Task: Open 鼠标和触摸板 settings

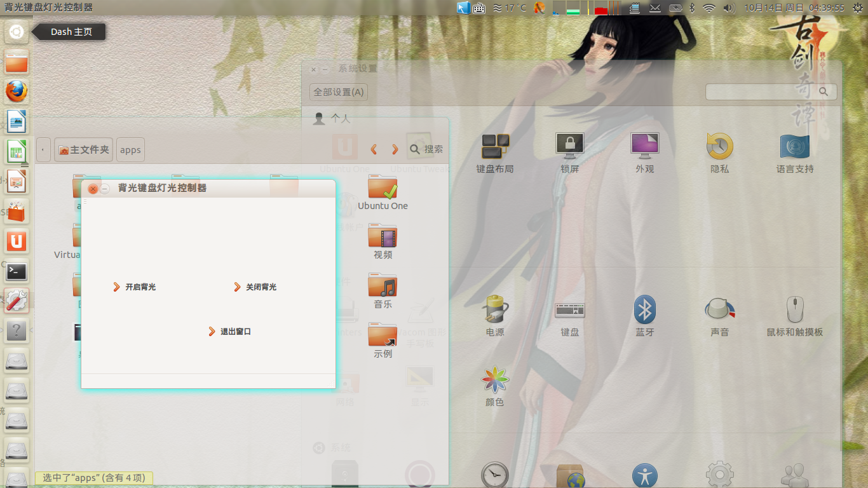Action: pos(795,316)
